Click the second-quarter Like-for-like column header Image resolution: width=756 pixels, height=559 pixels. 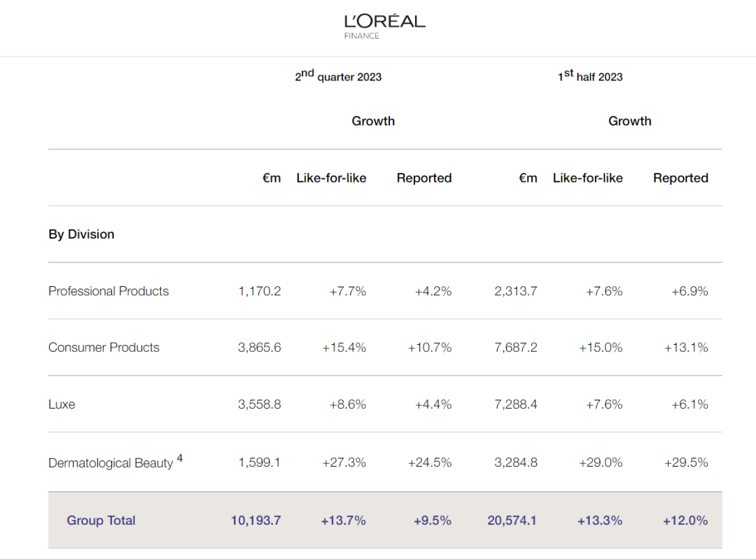point(331,178)
